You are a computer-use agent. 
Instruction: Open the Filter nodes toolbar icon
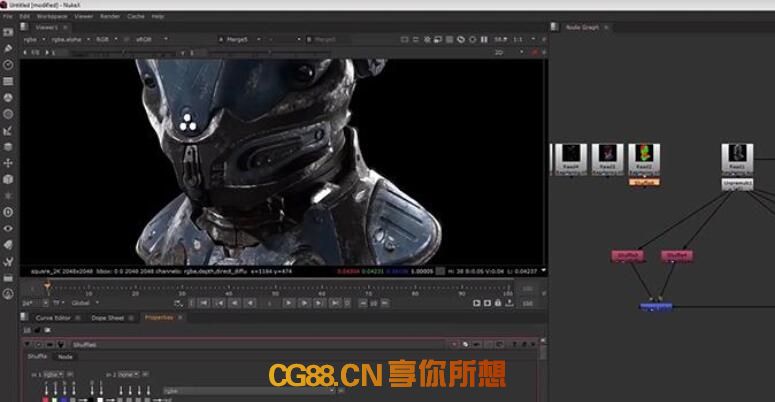[x=8, y=114]
